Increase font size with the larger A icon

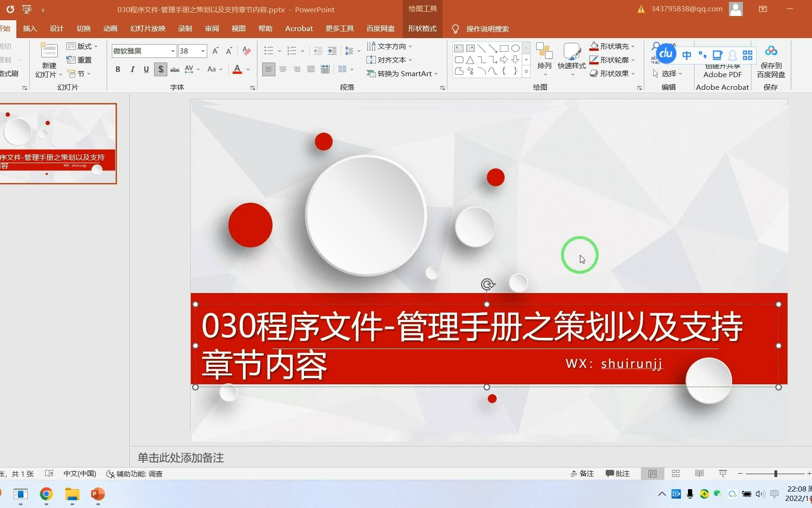[x=215, y=51]
